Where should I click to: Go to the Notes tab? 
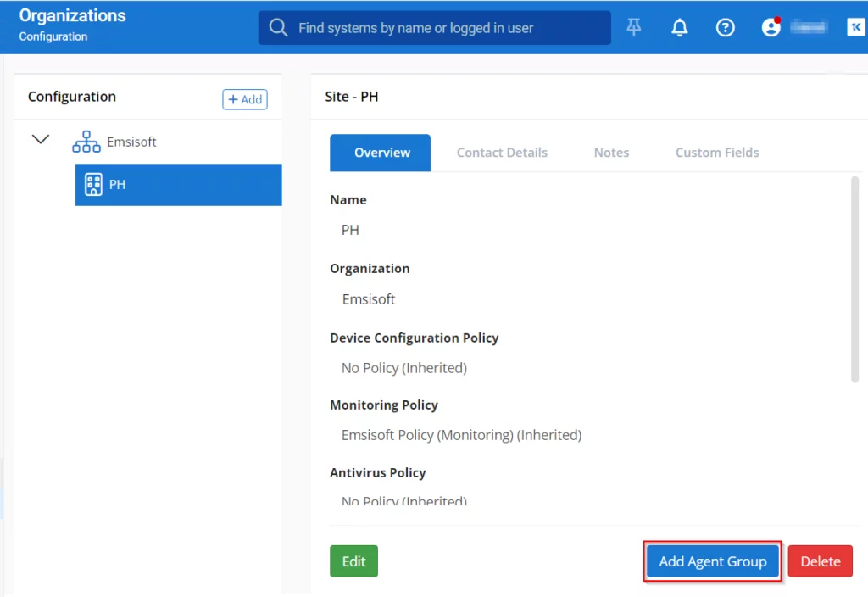[611, 153]
